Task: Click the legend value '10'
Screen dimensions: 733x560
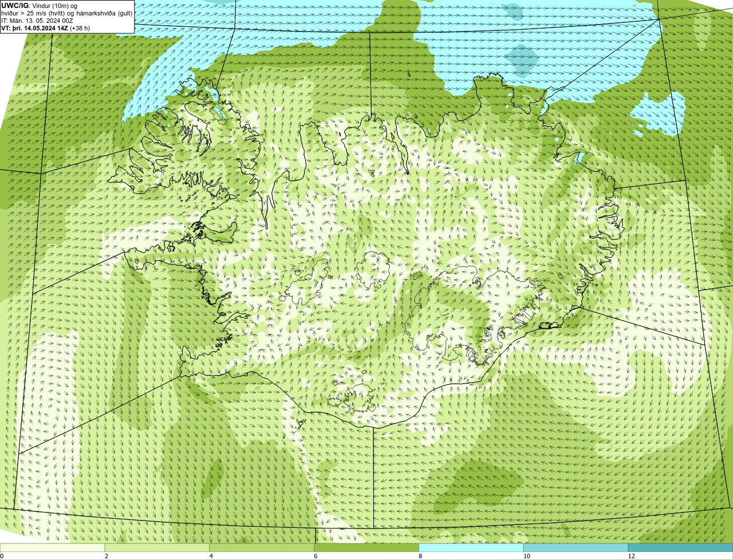Action: [x=526, y=556]
